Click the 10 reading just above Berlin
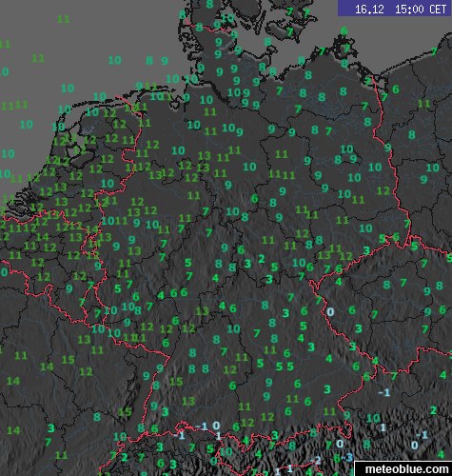Viewport: 452px width, 476px height. click(x=346, y=149)
